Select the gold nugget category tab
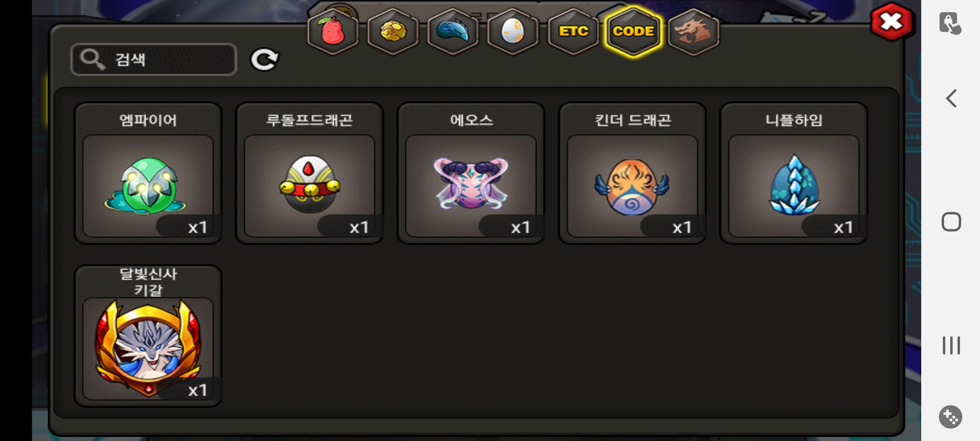The image size is (980, 441). (393, 31)
